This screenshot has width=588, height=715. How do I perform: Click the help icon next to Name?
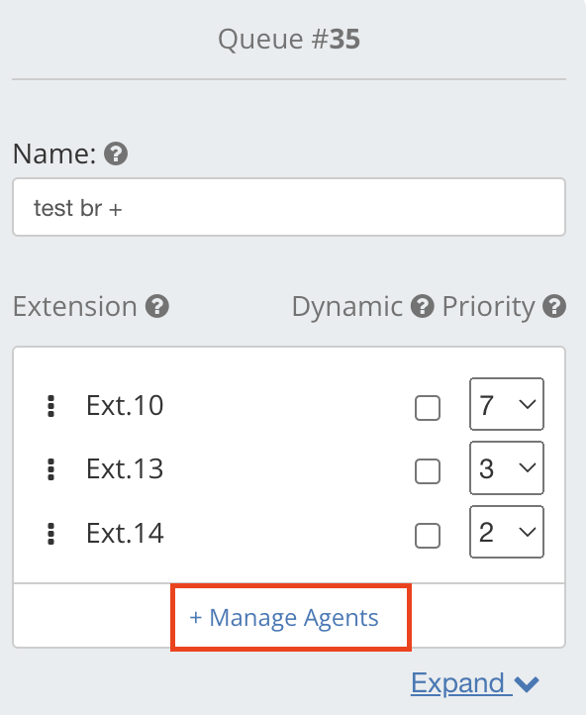[x=116, y=153]
